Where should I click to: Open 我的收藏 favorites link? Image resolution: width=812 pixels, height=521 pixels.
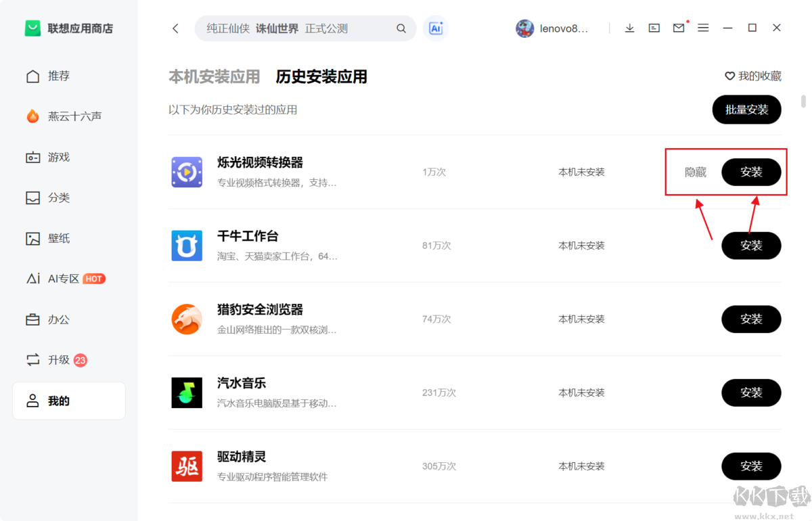point(752,76)
